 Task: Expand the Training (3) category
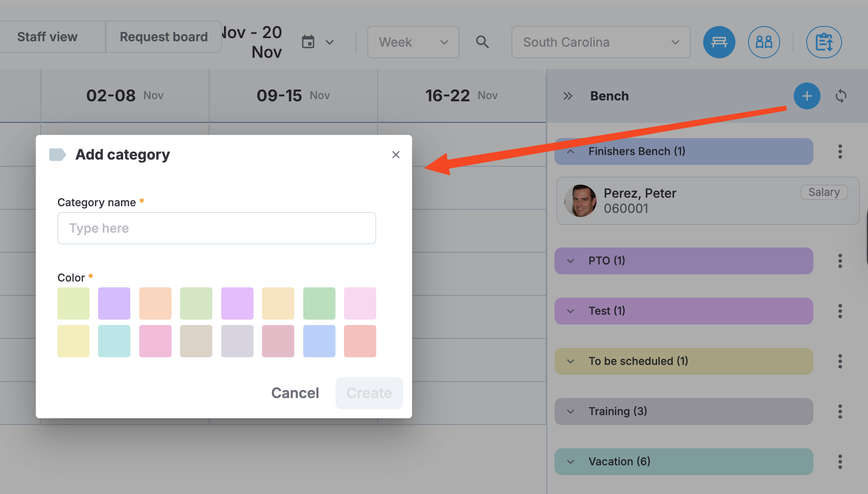(683, 412)
